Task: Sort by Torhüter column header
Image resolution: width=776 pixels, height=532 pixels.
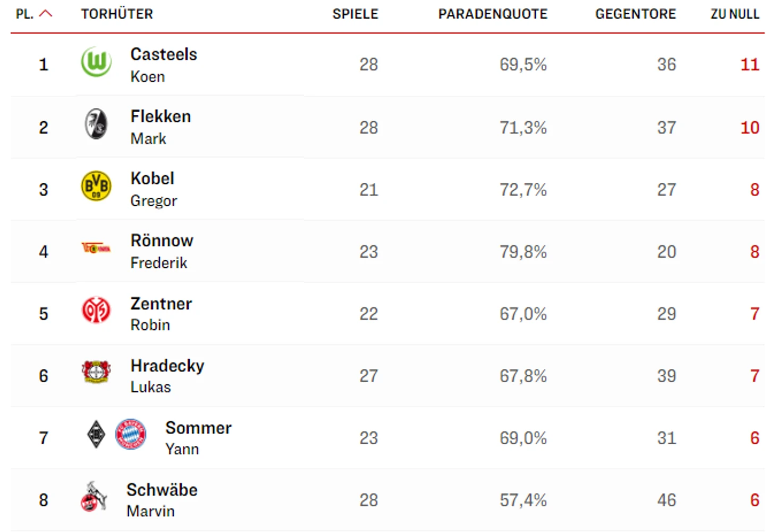Action: coord(117,14)
